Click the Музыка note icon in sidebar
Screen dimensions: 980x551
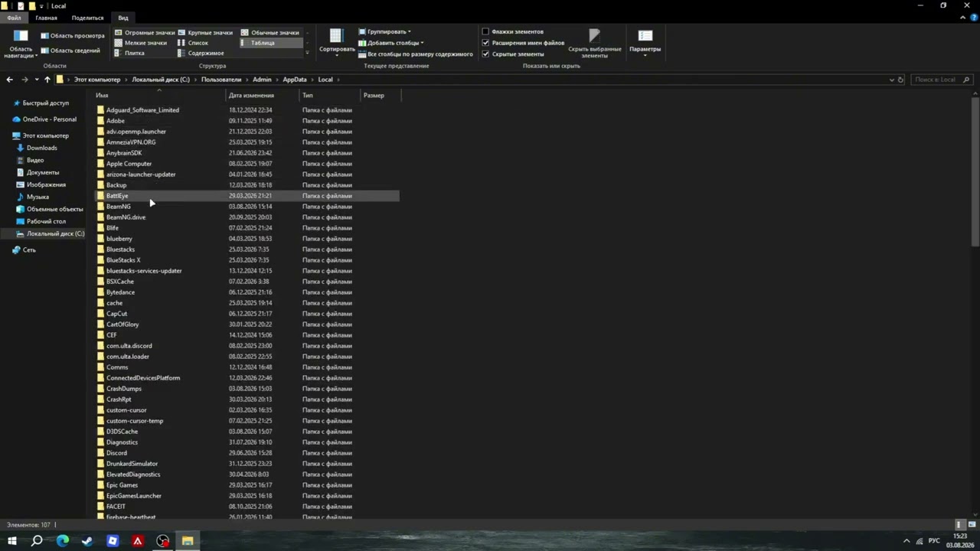point(20,197)
